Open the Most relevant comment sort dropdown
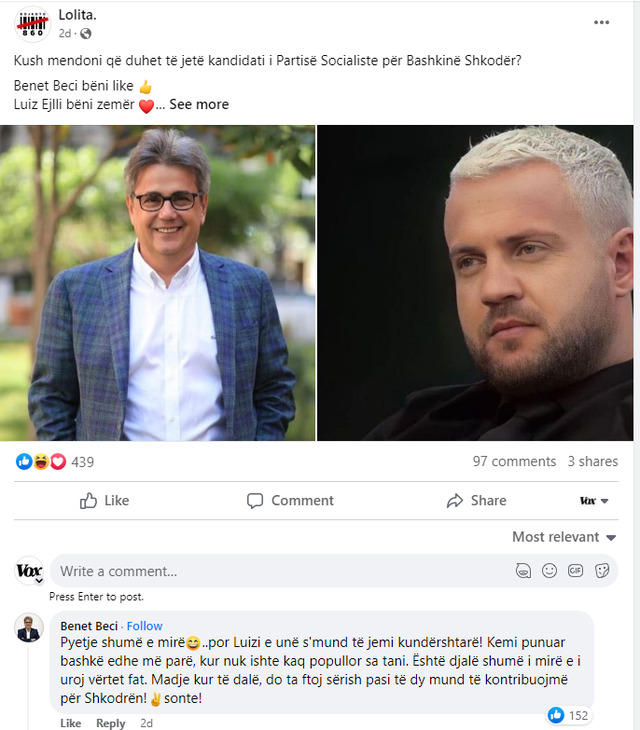 point(563,537)
